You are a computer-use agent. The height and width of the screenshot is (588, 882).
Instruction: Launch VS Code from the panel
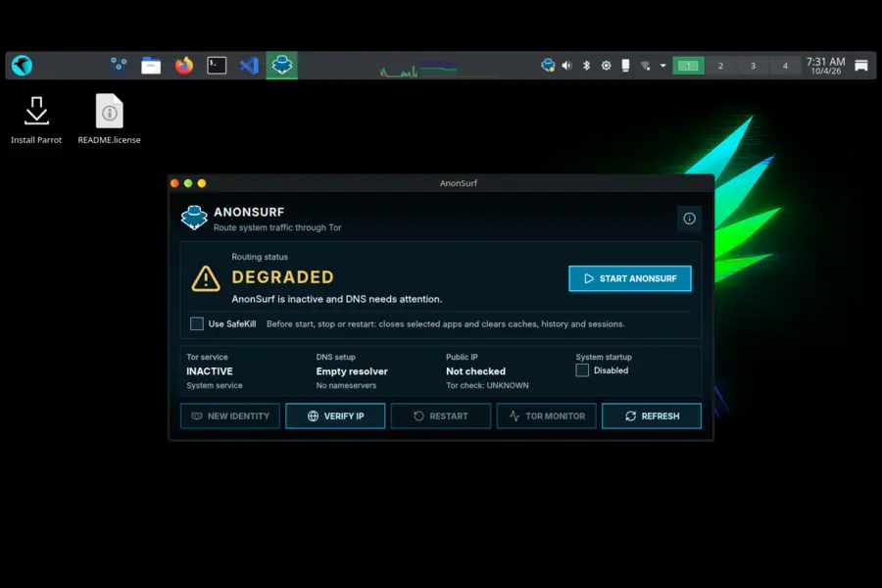[249, 66]
